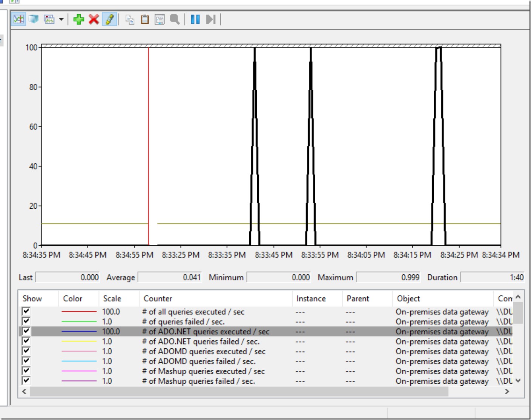
Task: Uncheck the all queries executed counter
Action: (26, 311)
